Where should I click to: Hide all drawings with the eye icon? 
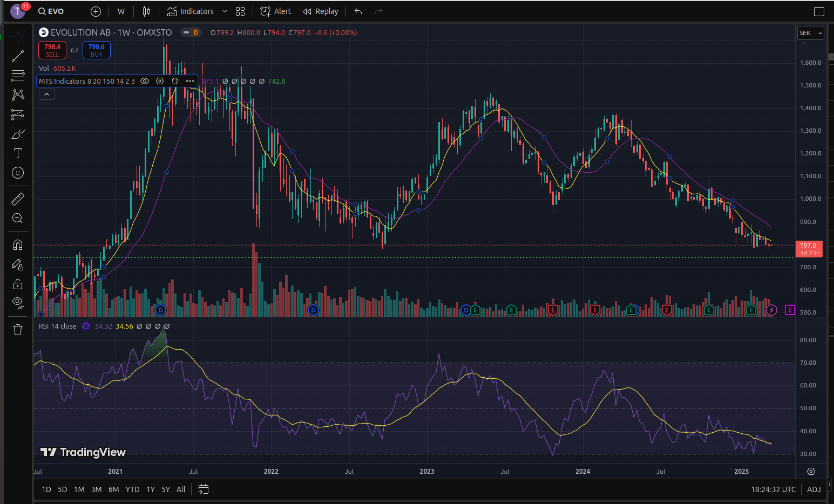click(18, 303)
